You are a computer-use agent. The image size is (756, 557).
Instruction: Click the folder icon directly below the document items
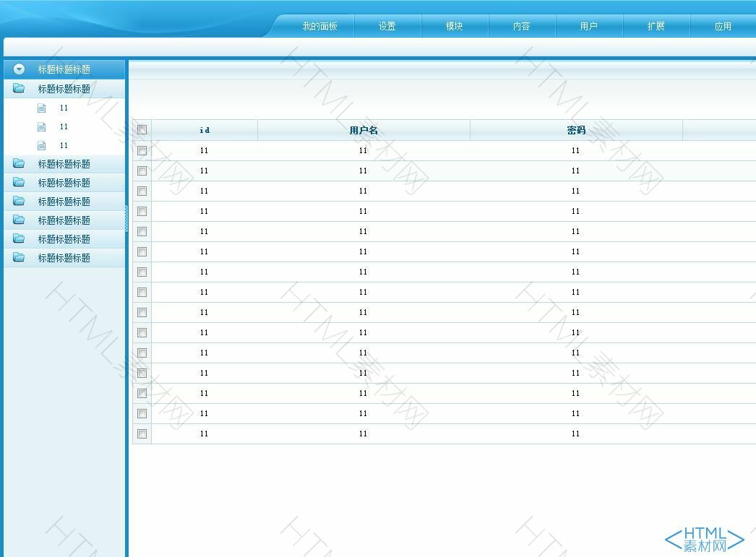click(x=19, y=163)
